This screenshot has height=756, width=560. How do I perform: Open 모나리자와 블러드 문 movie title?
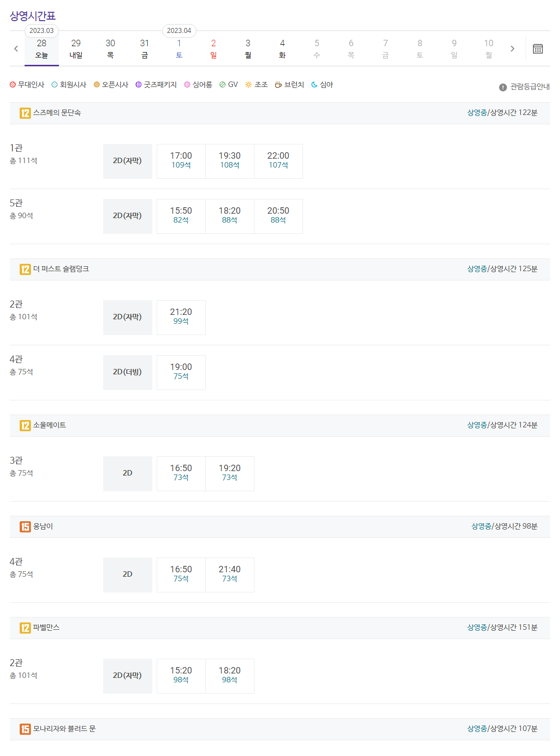coord(64,729)
